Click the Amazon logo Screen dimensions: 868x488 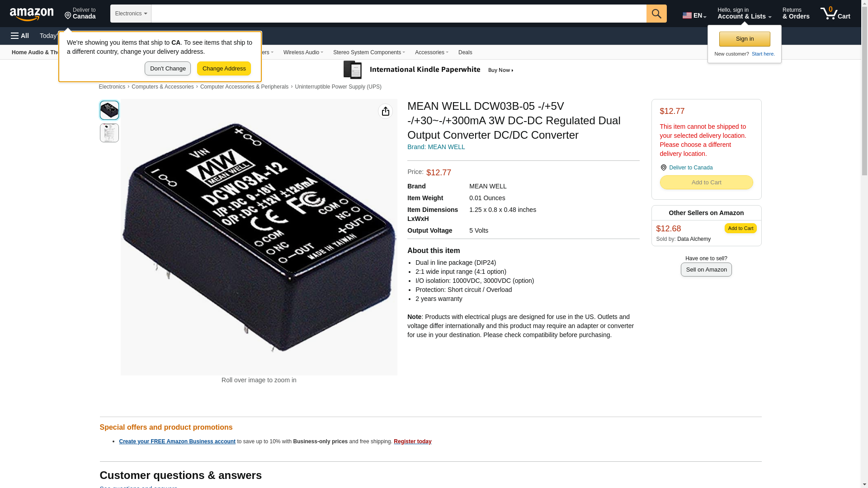click(32, 14)
